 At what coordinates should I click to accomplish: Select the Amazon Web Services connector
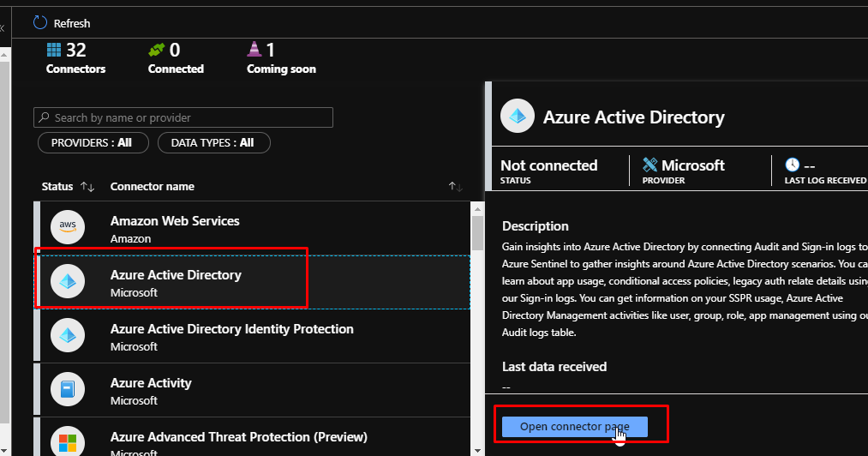coord(257,228)
